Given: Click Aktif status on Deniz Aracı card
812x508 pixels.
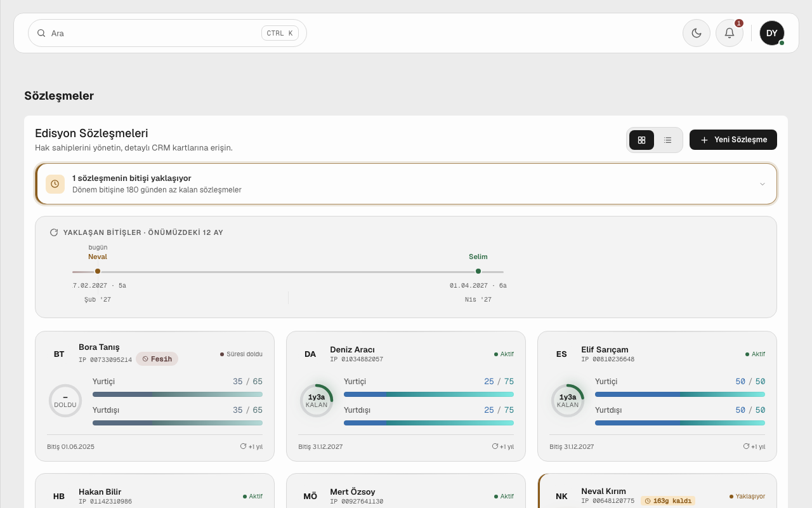Looking at the screenshot, I should pyautogui.click(x=504, y=354).
